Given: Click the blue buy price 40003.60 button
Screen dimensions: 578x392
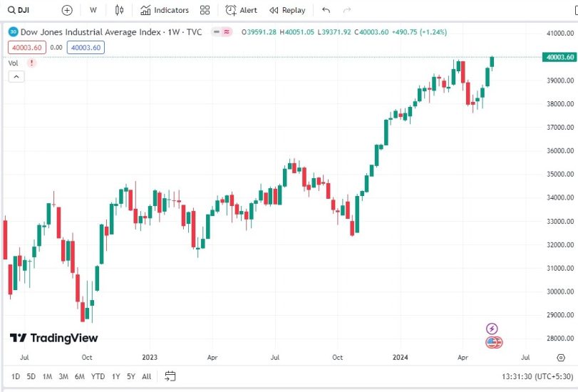Looking at the screenshot, I should click(x=86, y=47).
